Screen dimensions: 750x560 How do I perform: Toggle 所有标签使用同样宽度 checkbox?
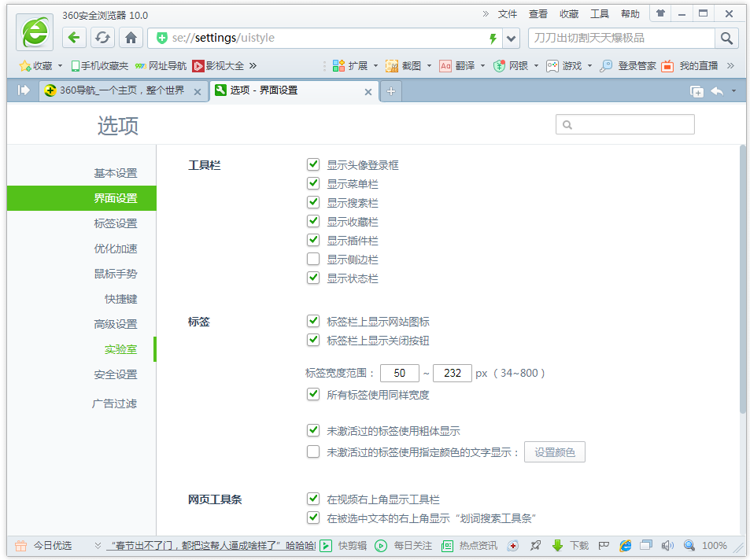click(313, 395)
